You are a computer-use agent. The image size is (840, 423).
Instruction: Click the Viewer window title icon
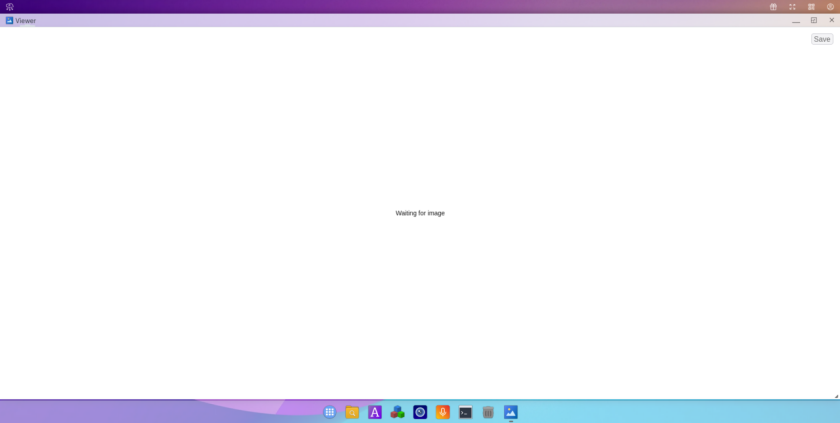(9, 20)
